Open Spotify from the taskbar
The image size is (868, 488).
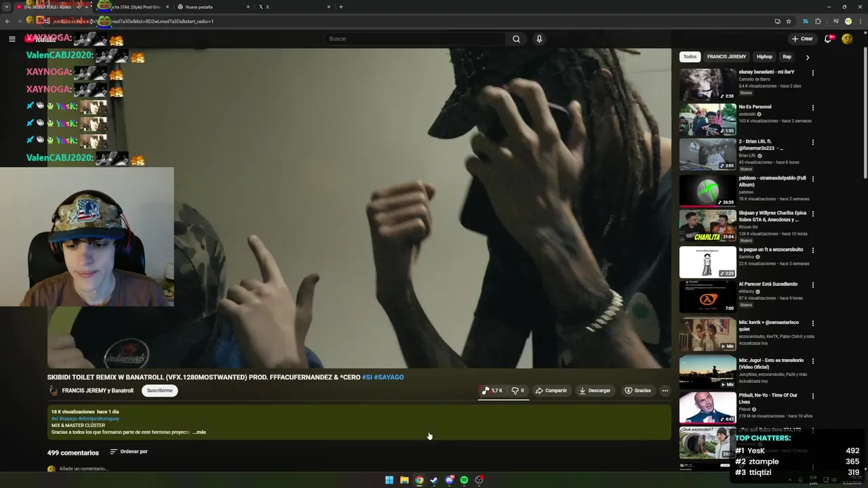click(x=464, y=480)
